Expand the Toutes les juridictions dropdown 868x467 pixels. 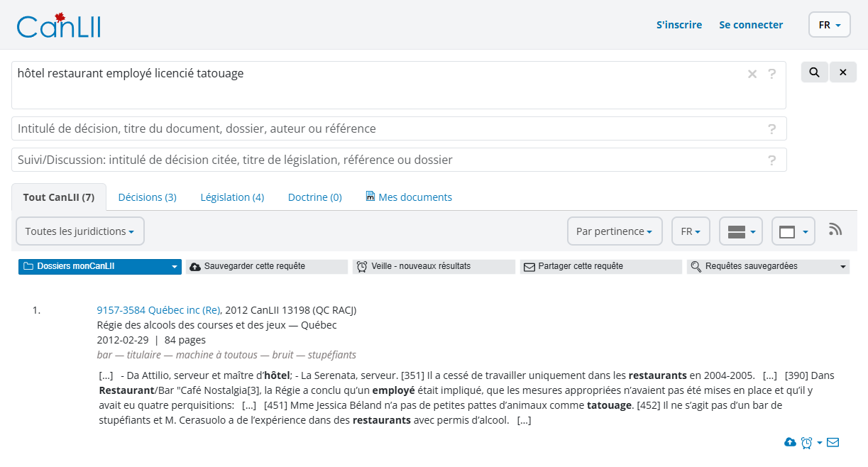point(80,231)
